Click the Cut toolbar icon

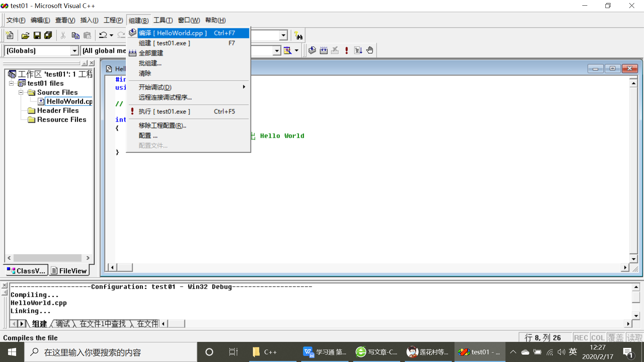point(63,35)
